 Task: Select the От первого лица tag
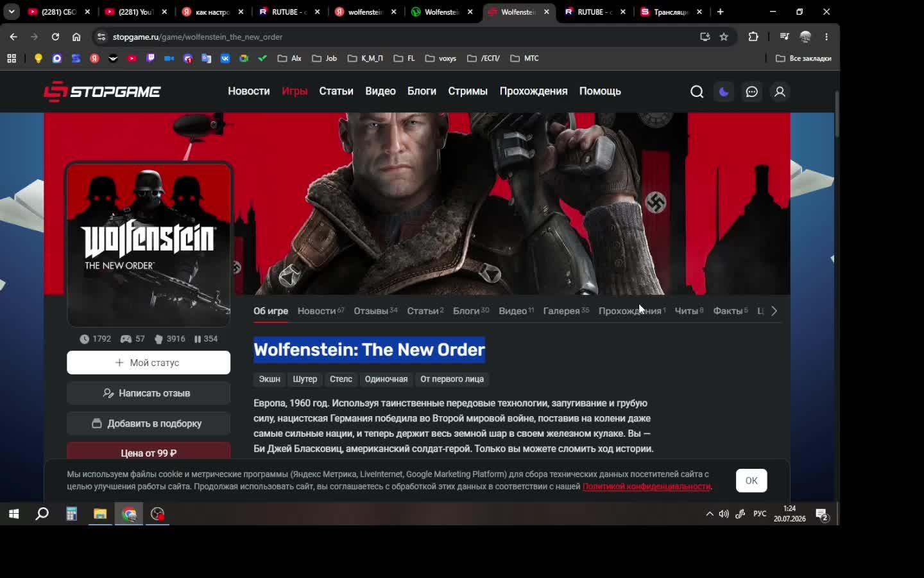coord(452,379)
